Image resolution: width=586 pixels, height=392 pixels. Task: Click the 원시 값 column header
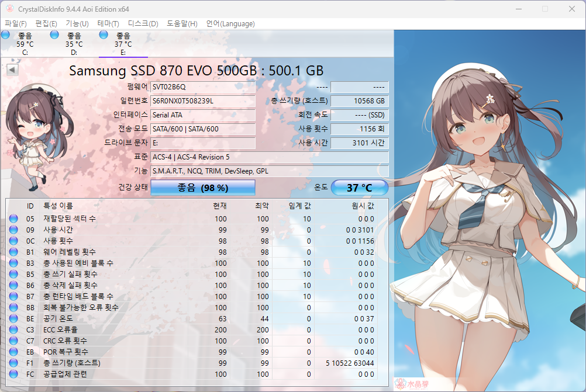coord(363,206)
